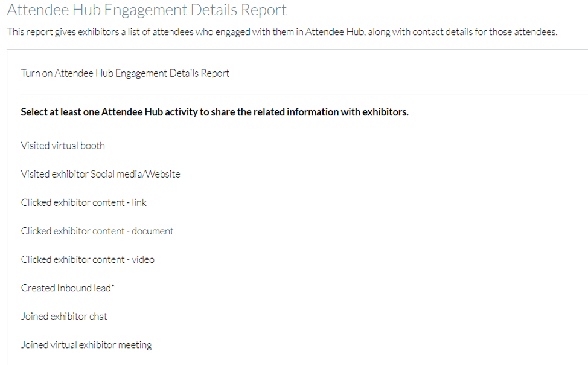Enable Clicked exhibitor content - video
This screenshot has height=365, width=588.
88,259
